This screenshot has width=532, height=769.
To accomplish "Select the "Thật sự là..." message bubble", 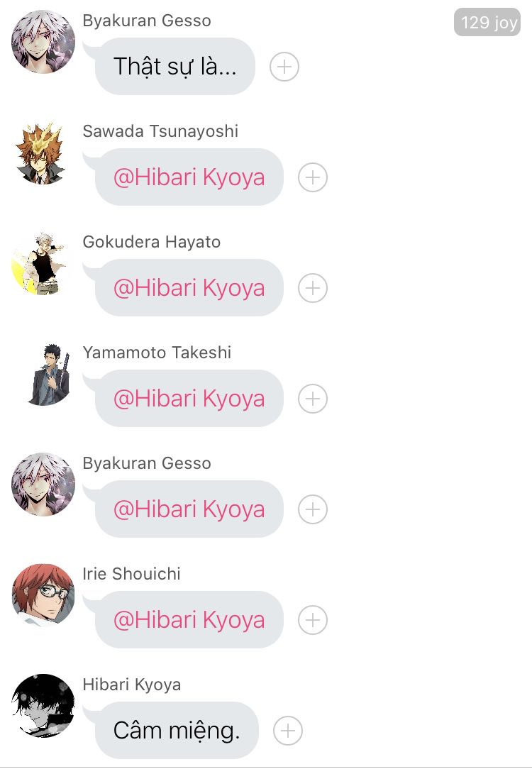I will click(175, 66).
